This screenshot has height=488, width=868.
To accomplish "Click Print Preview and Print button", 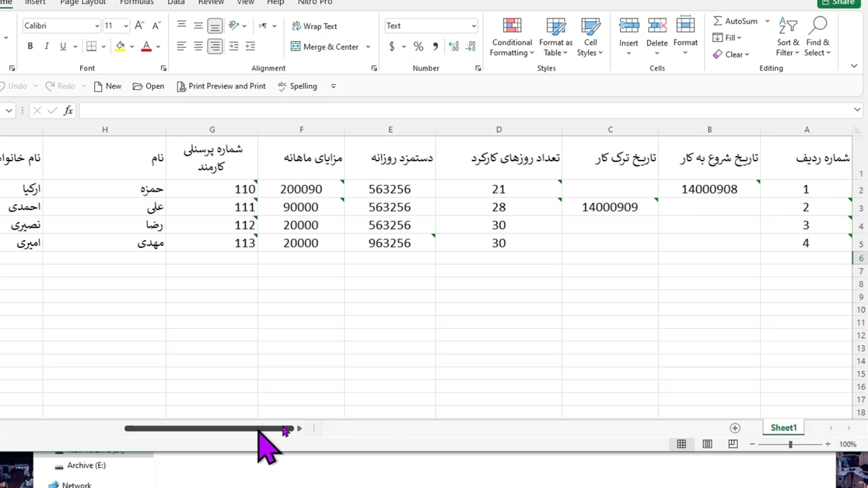I will [x=220, y=86].
